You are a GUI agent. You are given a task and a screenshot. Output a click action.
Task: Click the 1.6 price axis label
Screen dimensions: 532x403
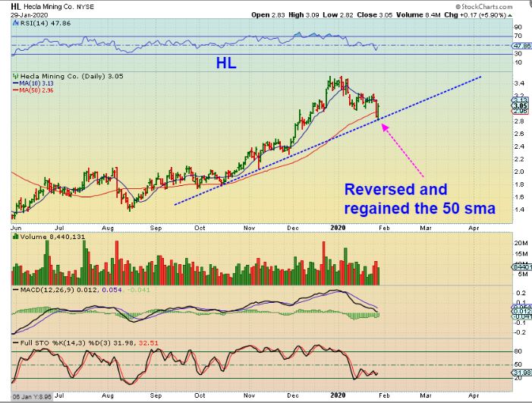tap(519, 197)
